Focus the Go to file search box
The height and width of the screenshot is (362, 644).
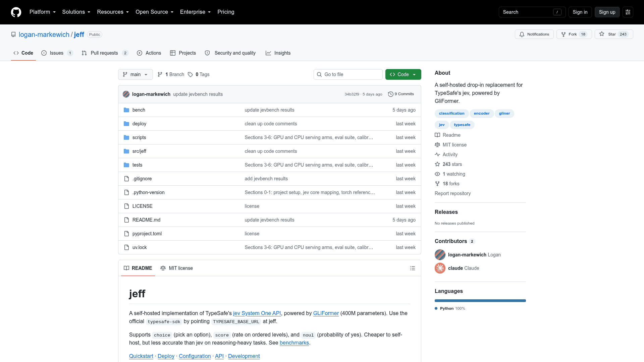(x=348, y=74)
